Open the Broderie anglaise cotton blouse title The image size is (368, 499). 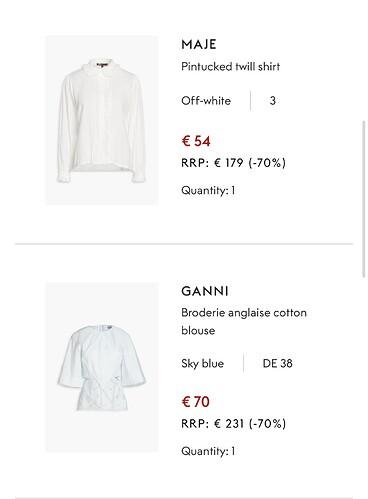pyautogui.click(x=244, y=322)
